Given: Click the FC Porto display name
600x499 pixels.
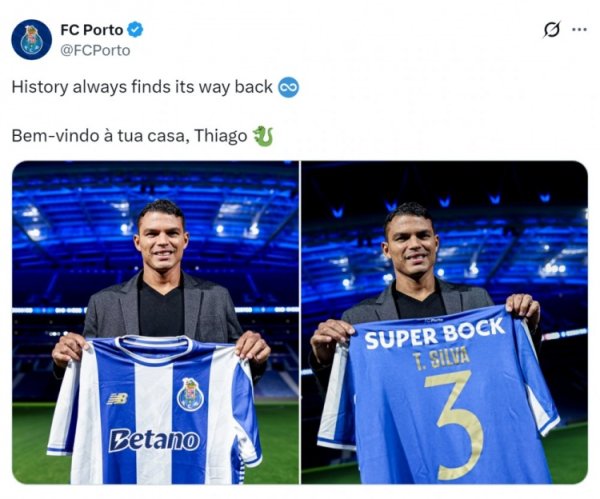Looking at the screenshot, I should pyautogui.click(x=91, y=30).
